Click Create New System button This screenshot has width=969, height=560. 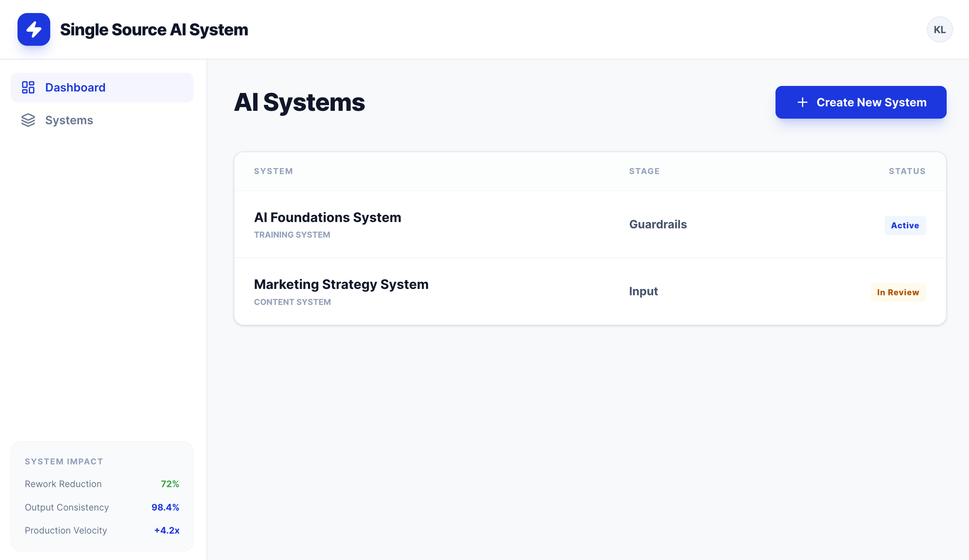coord(860,102)
